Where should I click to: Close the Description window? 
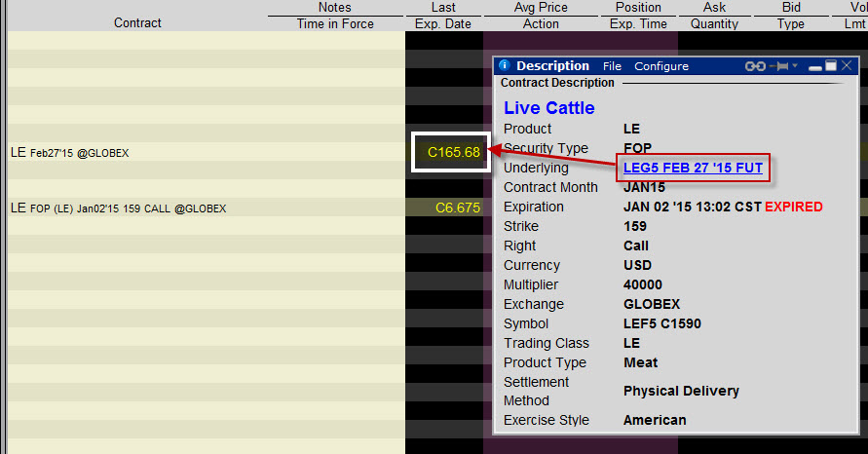847,65
